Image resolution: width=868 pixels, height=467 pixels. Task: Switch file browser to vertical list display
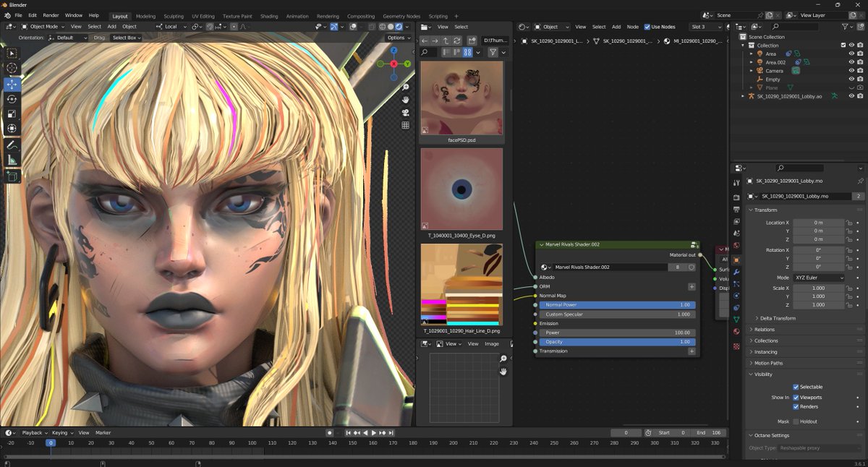click(448, 52)
